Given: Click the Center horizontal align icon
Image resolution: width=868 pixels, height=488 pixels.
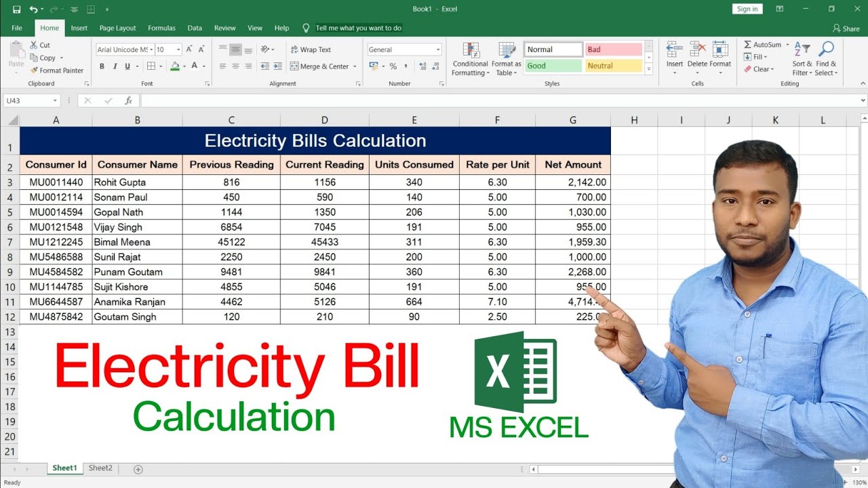Looking at the screenshot, I should 235,66.
